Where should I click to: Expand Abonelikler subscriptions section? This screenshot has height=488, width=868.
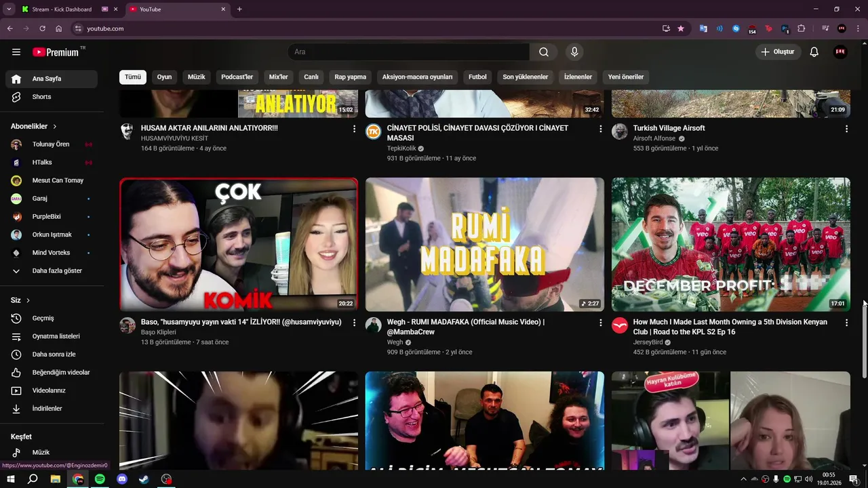pyautogui.click(x=34, y=127)
